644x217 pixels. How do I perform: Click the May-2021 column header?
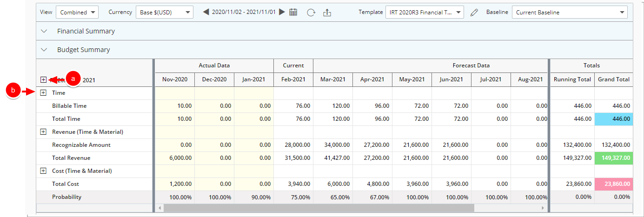[x=412, y=79]
